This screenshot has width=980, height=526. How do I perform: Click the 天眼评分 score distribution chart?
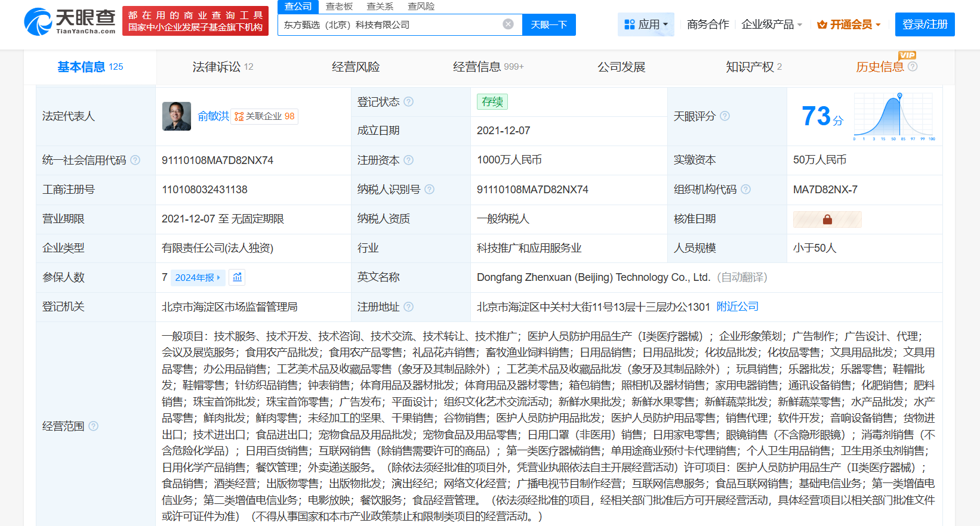tap(893, 117)
